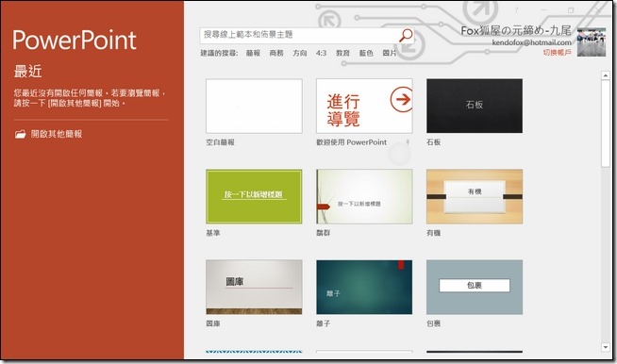Click the 基準 caption text
Image resolution: width=617 pixels, height=364 pixels.
(x=213, y=233)
